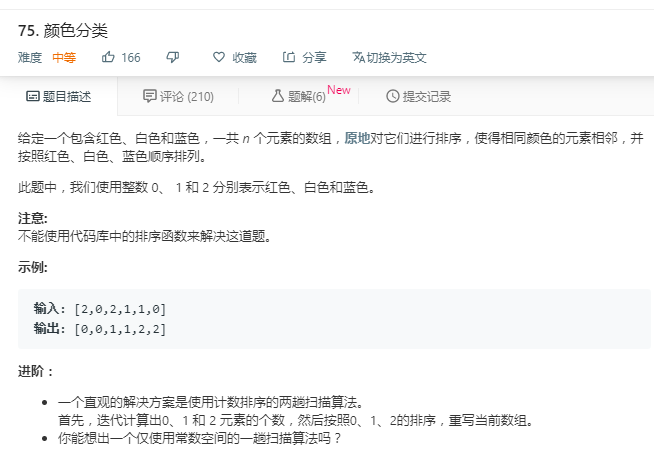The image size is (654, 470).
Task: Click the comment bubble icon
Action: pos(149,96)
